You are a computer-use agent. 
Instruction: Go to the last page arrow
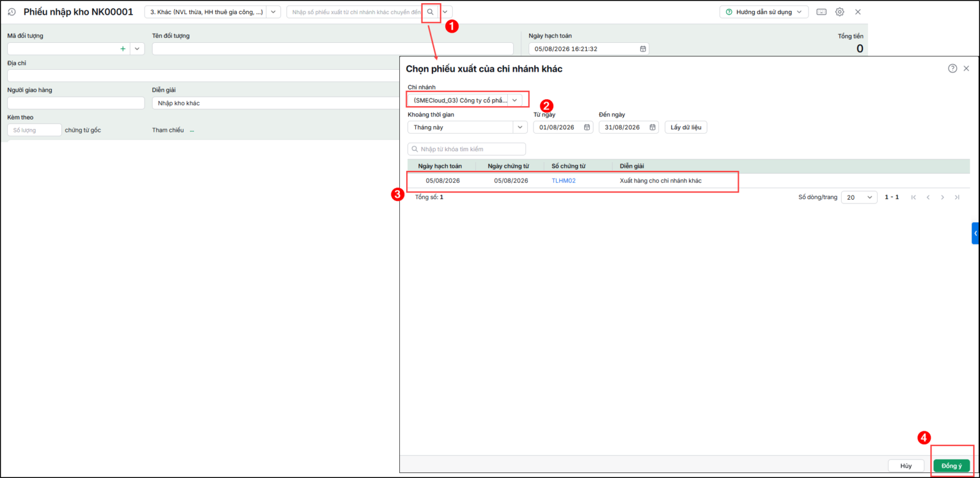tap(957, 197)
